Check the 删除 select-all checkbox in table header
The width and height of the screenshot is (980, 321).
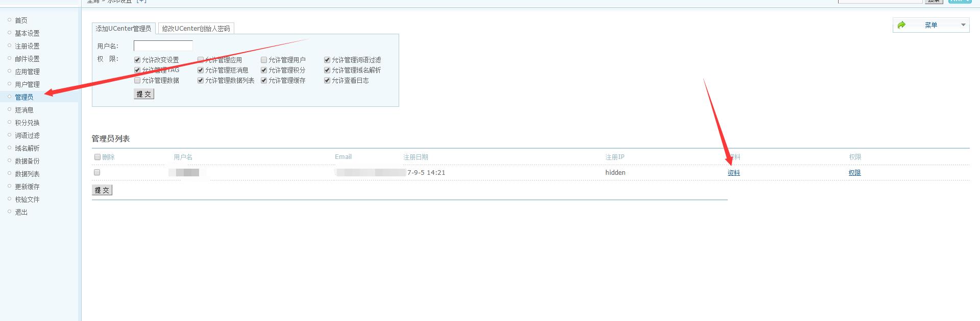[x=97, y=157]
